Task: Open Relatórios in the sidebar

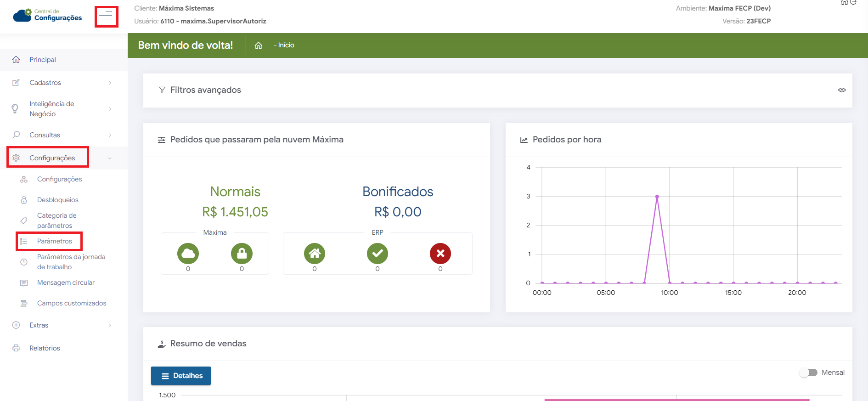Action: pyautogui.click(x=45, y=348)
